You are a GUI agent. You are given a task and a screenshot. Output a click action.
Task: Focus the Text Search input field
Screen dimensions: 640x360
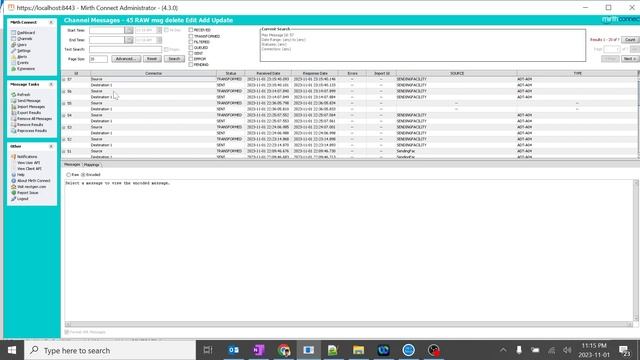[x=125, y=49]
